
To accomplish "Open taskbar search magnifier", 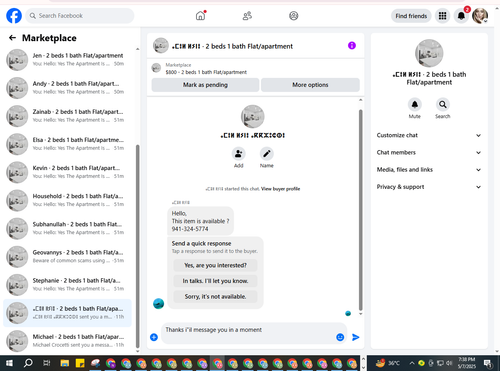I will (28, 363).
